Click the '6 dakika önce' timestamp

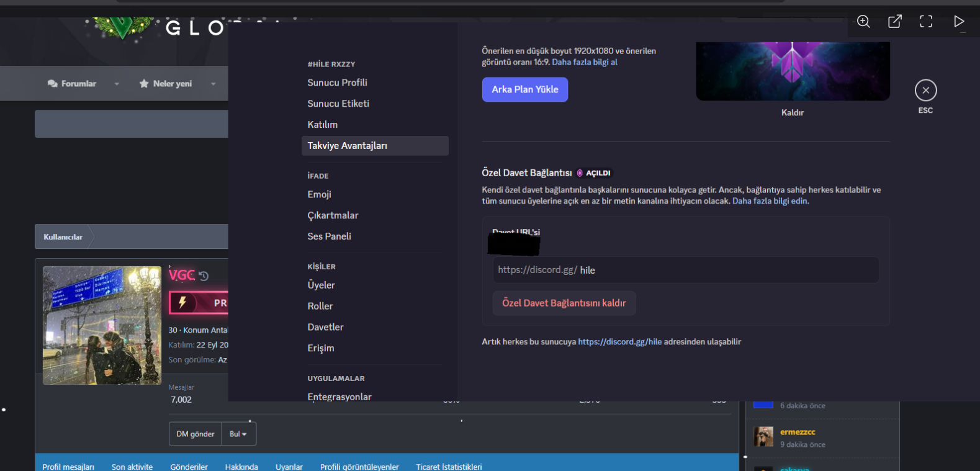click(802, 406)
